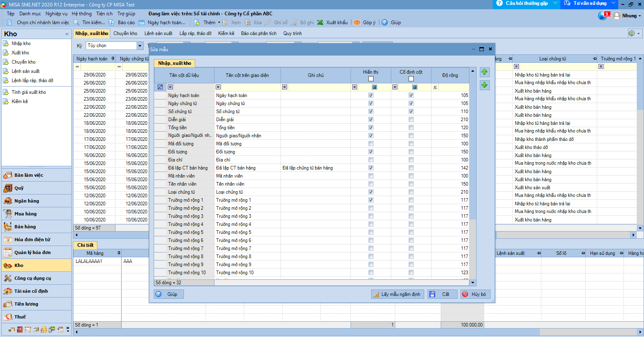Open Thêm dropdown arrow in toolbar

pos(219,23)
